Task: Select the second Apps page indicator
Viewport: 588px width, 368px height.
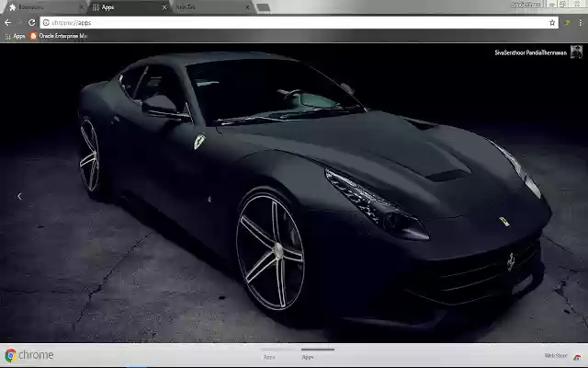Action: [x=317, y=353]
